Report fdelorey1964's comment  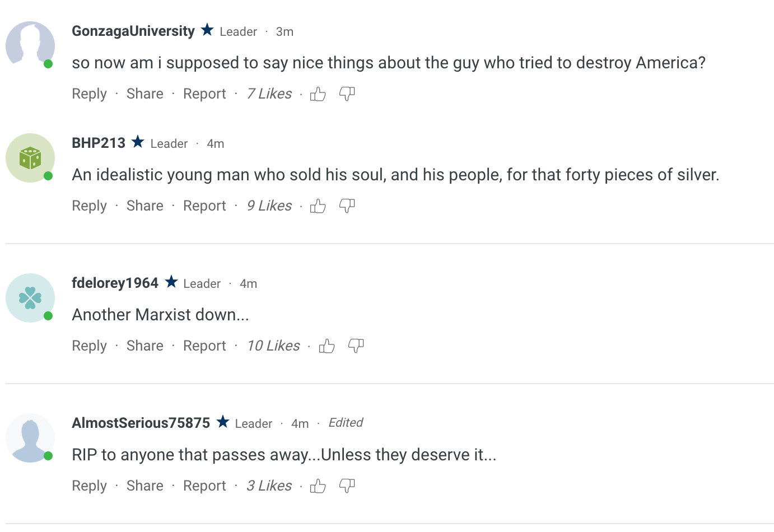pyautogui.click(x=204, y=346)
